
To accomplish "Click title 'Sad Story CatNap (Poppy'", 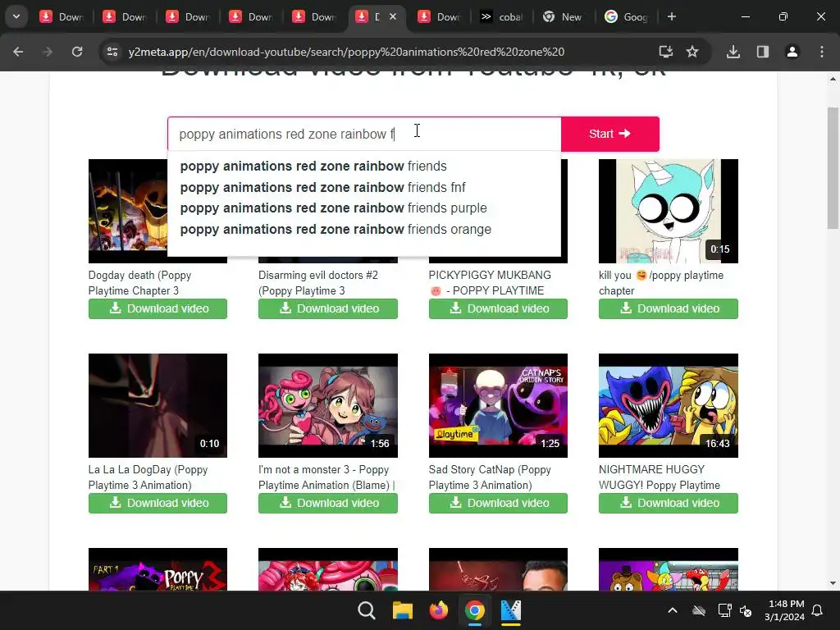I will (490, 470).
